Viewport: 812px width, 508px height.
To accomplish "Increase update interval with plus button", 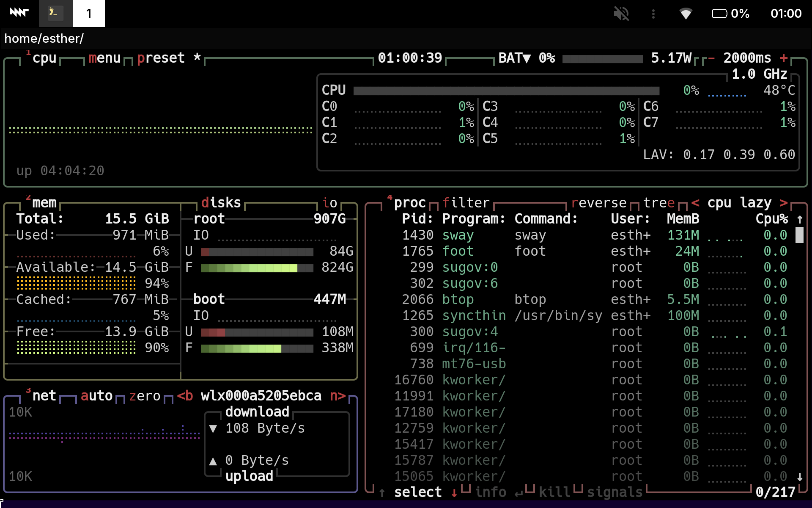I will click(784, 58).
